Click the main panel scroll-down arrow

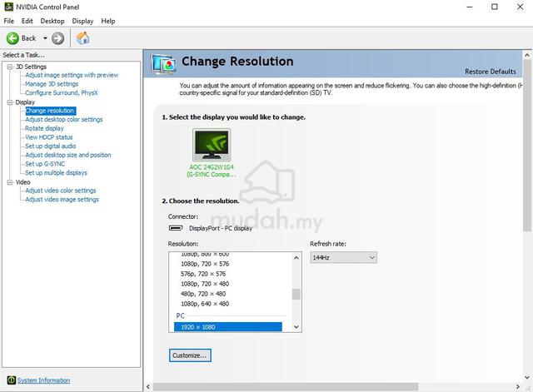coord(527,377)
